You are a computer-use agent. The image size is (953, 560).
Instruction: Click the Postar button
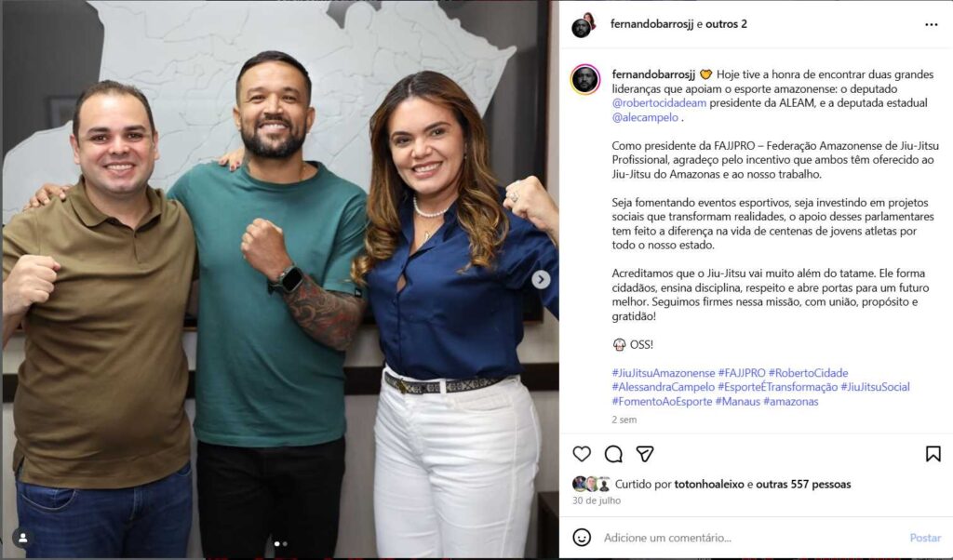(x=925, y=538)
